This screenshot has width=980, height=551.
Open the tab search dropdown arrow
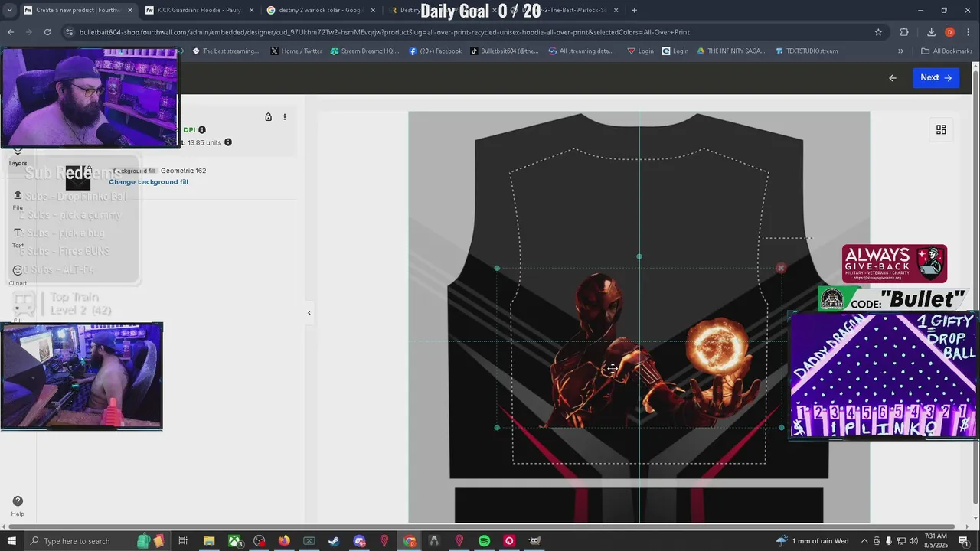click(9, 10)
